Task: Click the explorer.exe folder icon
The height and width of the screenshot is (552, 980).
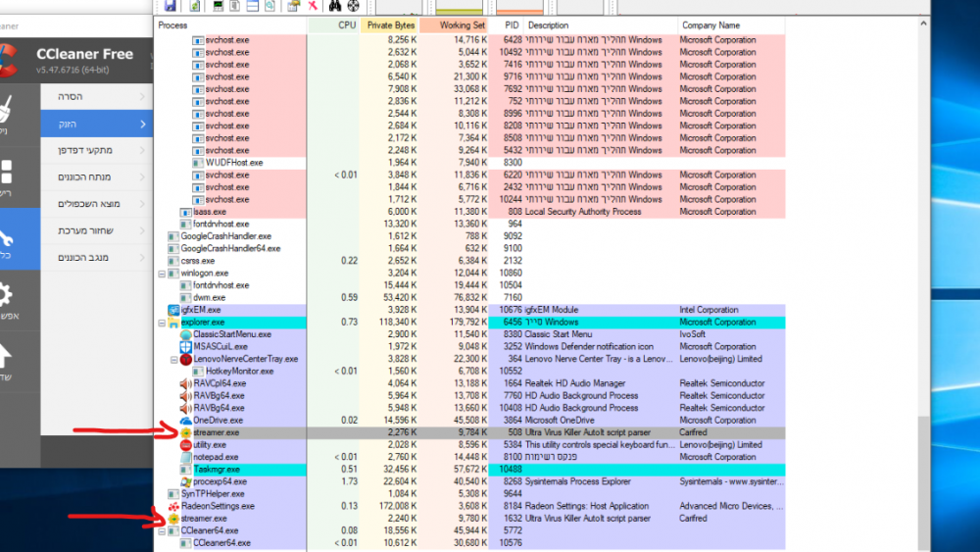Action: [x=173, y=323]
